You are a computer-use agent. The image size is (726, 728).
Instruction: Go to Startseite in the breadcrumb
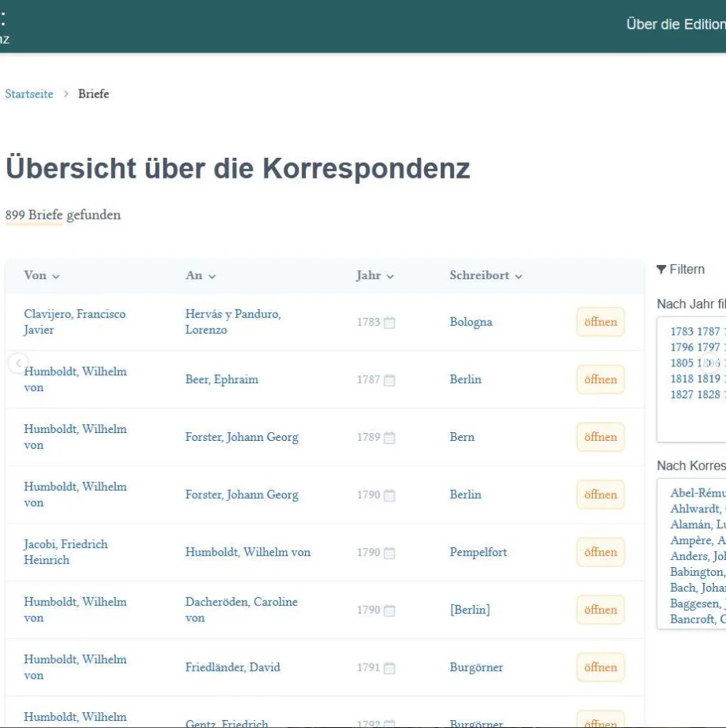point(29,94)
